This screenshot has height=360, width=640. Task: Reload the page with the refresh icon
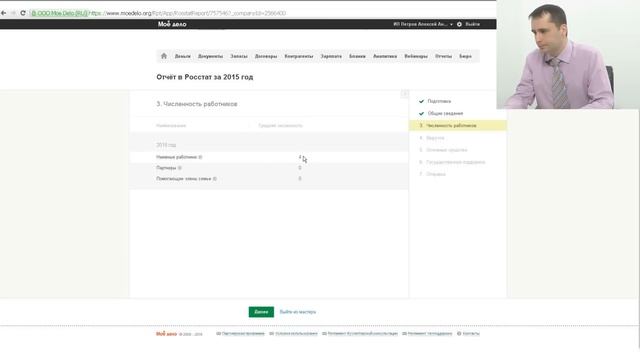(x=23, y=13)
